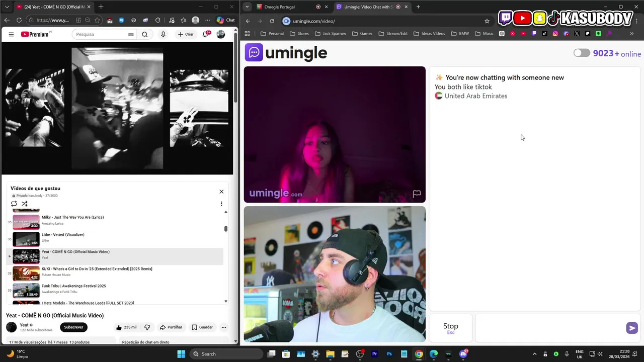Stop the current Umingle chat
The image size is (644, 362).
click(x=451, y=328)
